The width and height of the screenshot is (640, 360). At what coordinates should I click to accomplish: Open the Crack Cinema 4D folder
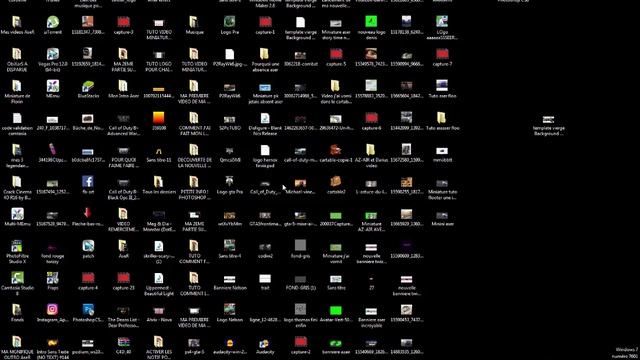coord(17,182)
